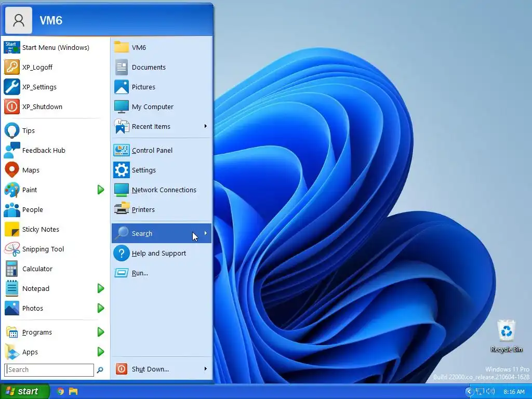532x399 pixels.
Task: Launch Snipping Tool scissors icon
Action: [x=12, y=249]
